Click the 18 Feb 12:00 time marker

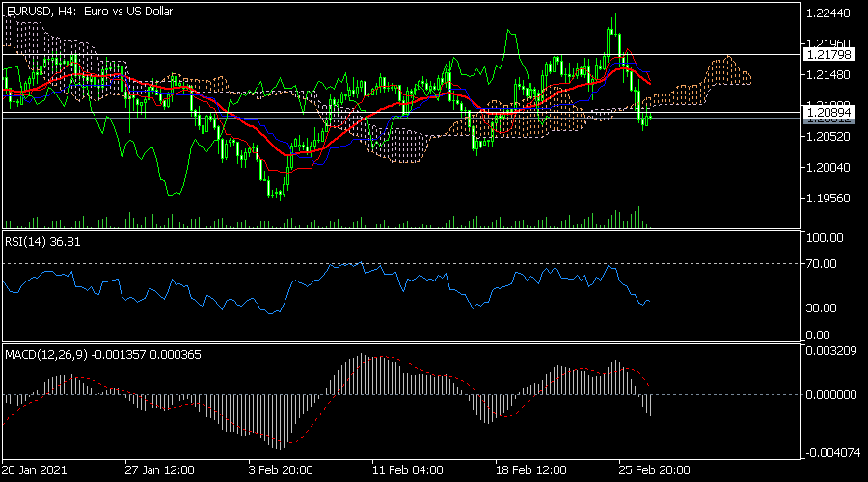[x=530, y=469]
